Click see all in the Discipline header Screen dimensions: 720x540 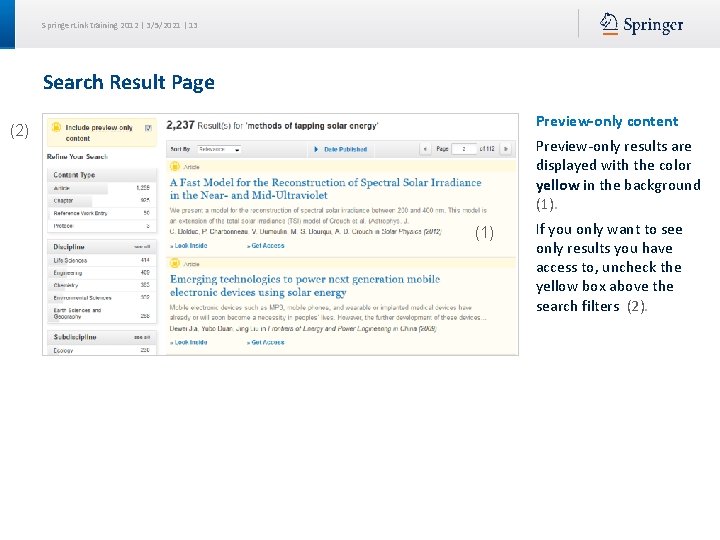[142, 247]
